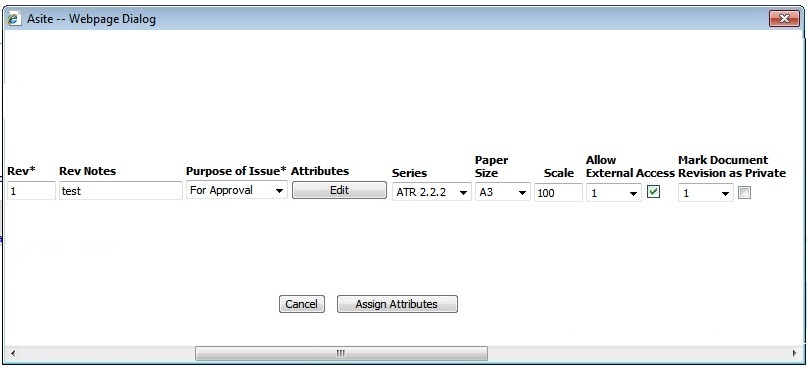Click the Cancel button
Screen dimensions: 807x367
(x=302, y=304)
